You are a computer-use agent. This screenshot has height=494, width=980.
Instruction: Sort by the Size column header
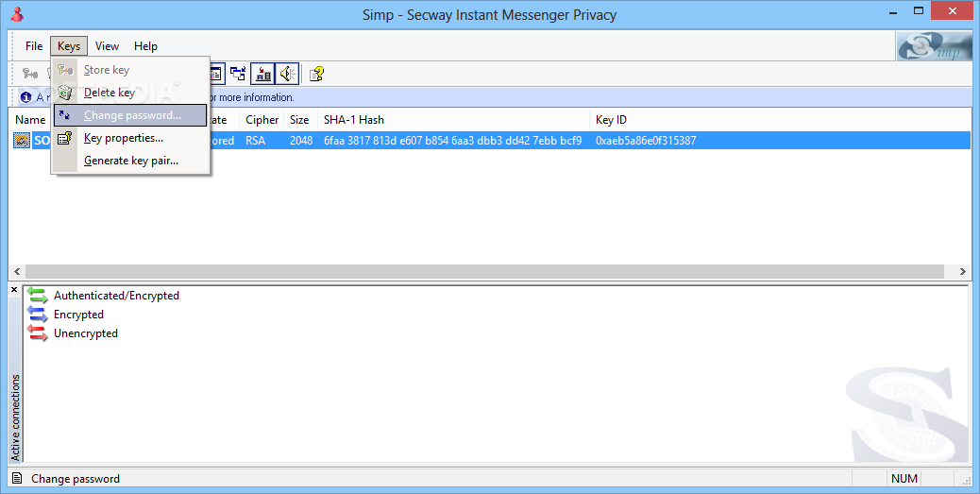pos(300,119)
